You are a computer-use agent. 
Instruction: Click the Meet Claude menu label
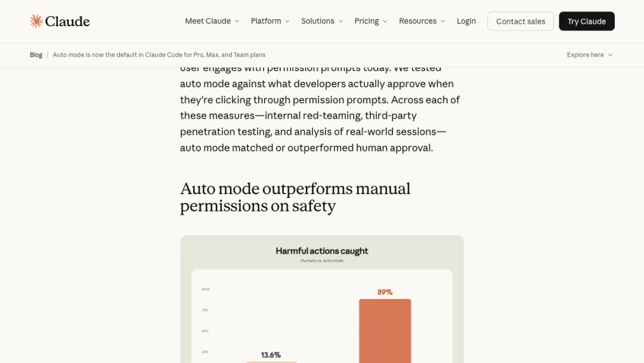coord(208,21)
